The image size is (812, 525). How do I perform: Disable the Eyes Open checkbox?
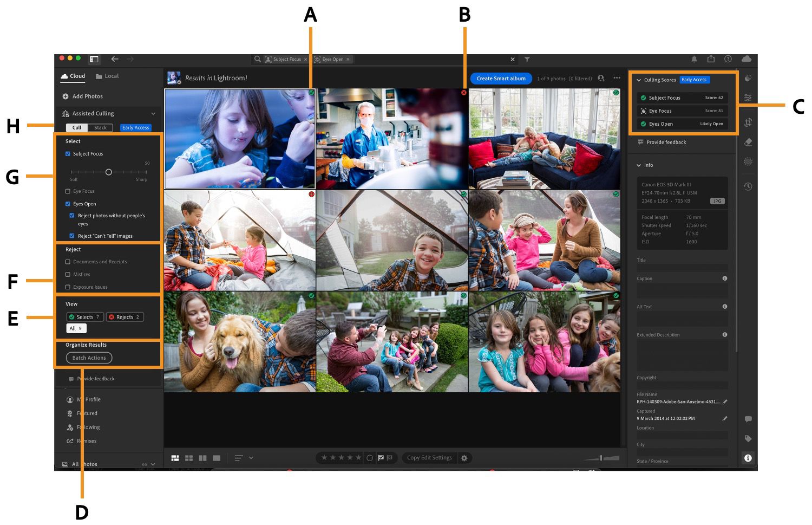coord(68,203)
